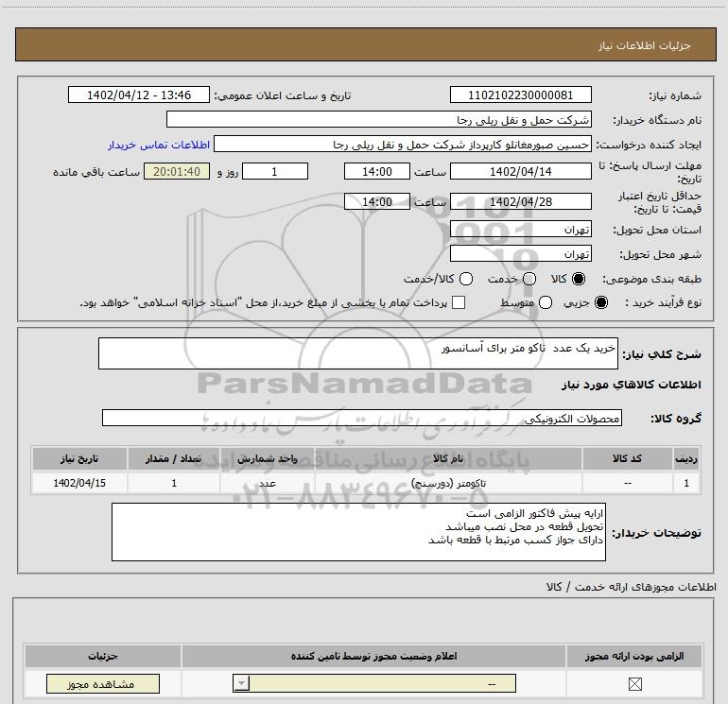Select the کالا/خدمت radio button

click(466, 279)
